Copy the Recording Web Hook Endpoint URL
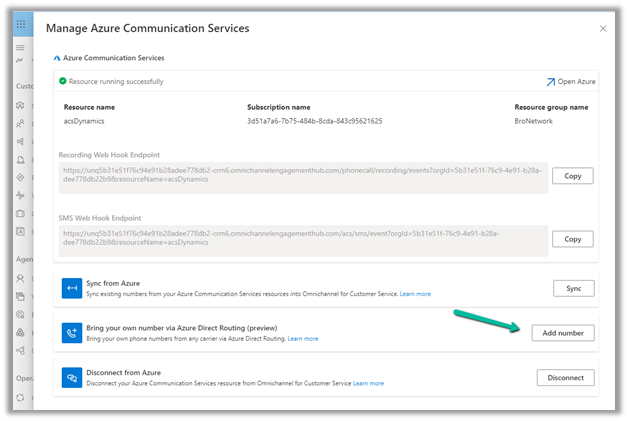 pos(572,176)
